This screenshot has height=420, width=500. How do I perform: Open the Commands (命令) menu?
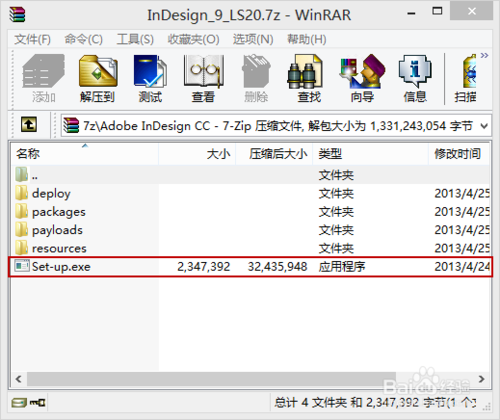click(83, 39)
